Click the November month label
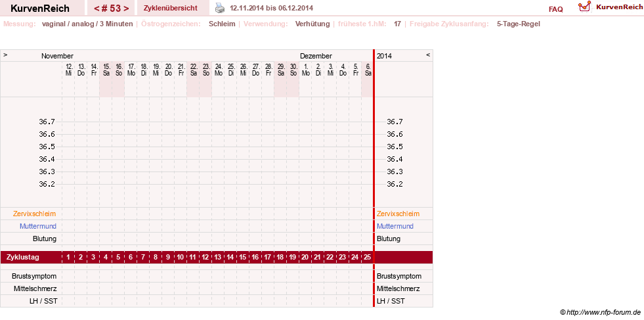Screen dimensions: 644x320 [57, 56]
